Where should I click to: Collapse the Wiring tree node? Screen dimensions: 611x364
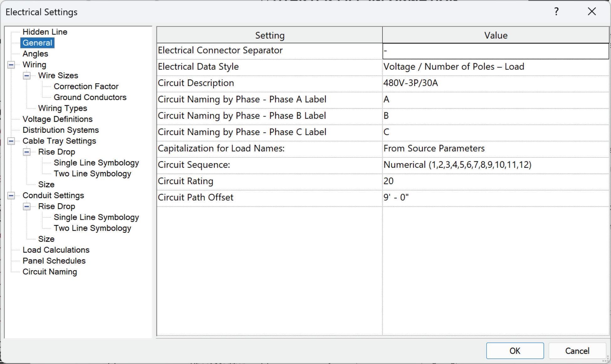coord(11,65)
